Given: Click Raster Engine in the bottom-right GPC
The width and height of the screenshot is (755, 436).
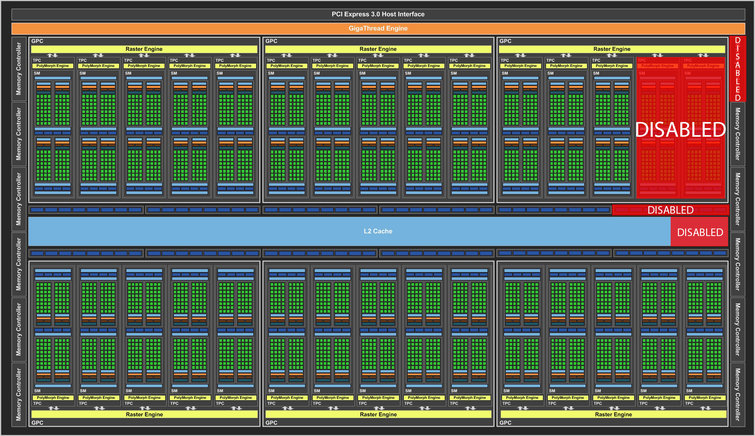Looking at the screenshot, I should [x=612, y=412].
